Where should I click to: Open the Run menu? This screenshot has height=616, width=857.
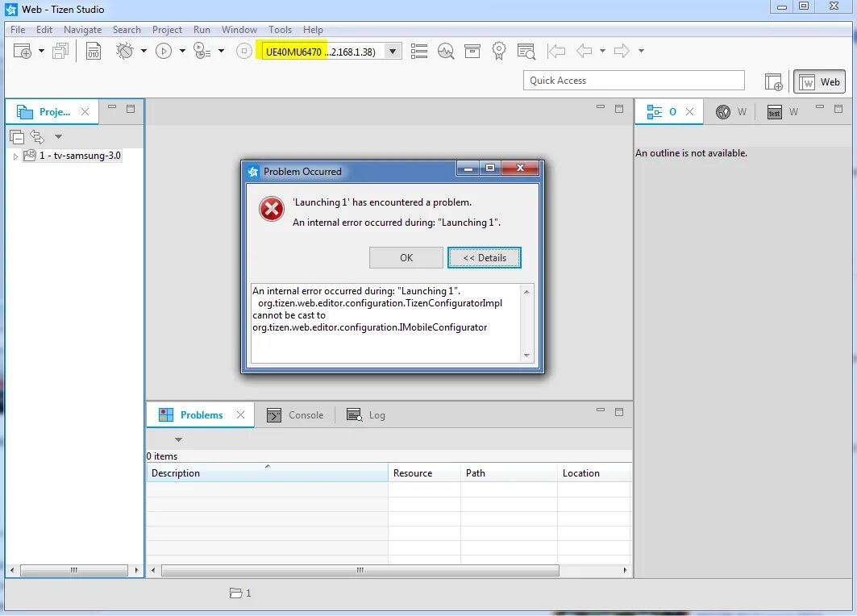[x=202, y=30]
